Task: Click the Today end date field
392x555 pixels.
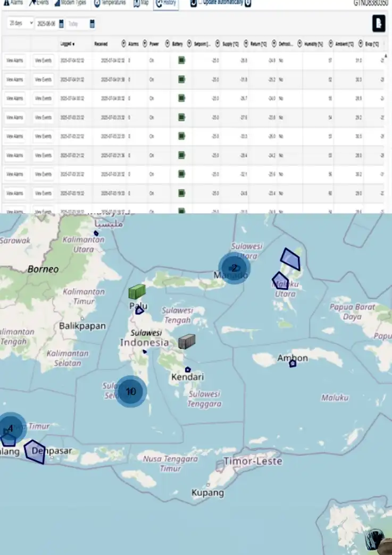Action: tap(77, 23)
